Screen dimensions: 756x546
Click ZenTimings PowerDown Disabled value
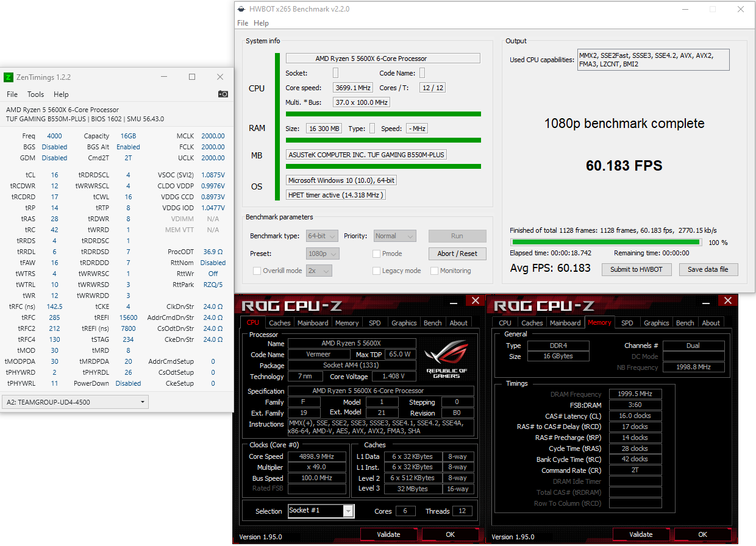click(x=128, y=383)
